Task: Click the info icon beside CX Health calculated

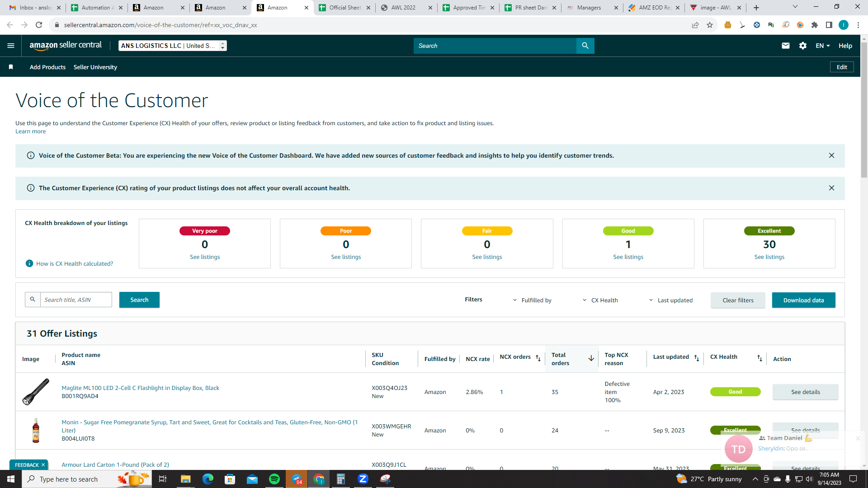Action: click(29, 263)
